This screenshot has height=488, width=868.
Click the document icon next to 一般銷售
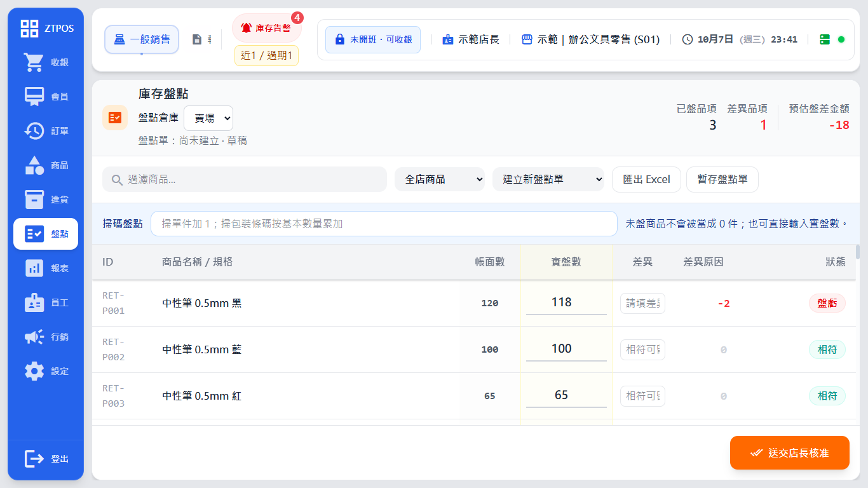pyautogui.click(x=197, y=39)
